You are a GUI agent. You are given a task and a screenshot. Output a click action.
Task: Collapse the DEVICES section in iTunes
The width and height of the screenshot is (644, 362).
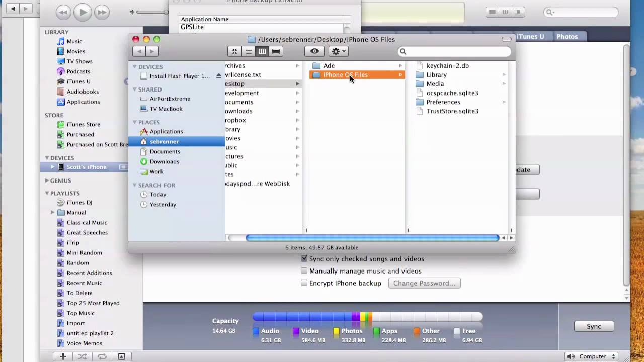47,158
